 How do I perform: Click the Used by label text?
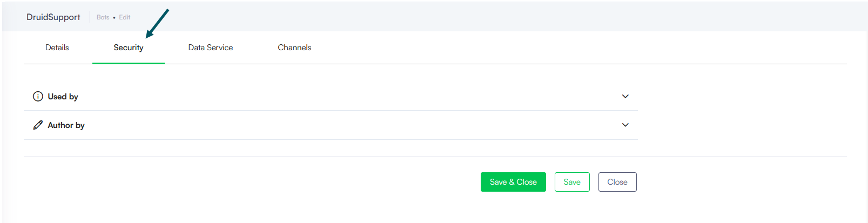pos(63,97)
